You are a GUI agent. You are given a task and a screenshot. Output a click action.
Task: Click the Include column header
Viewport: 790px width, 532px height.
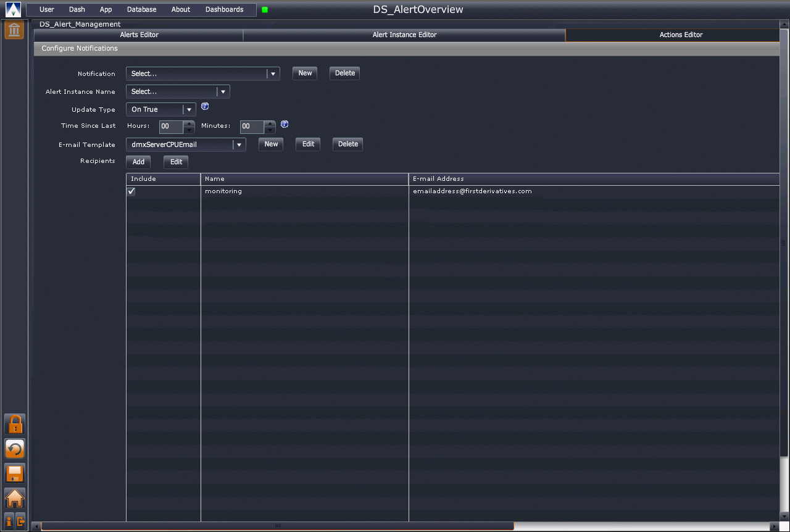click(x=164, y=179)
